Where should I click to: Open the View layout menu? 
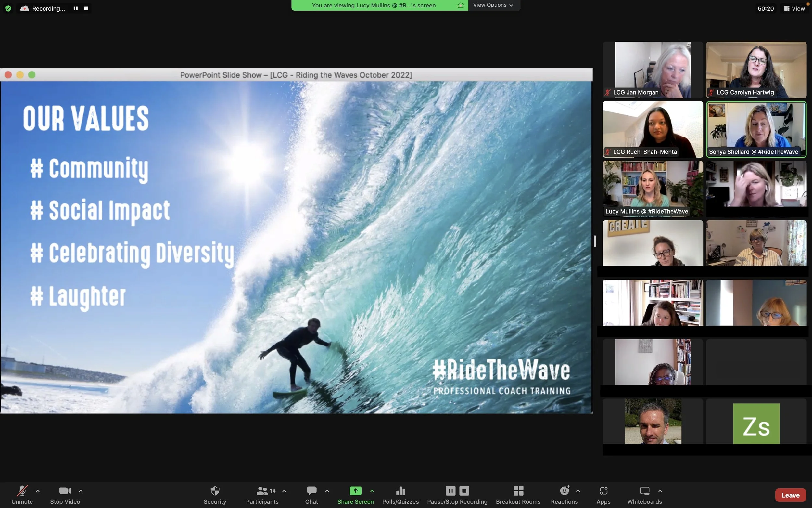794,8
